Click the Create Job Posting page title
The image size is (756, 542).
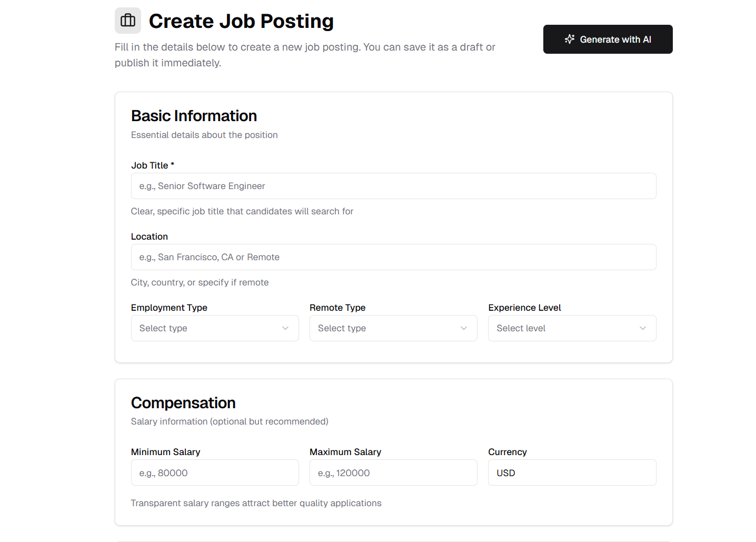point(241,21)
